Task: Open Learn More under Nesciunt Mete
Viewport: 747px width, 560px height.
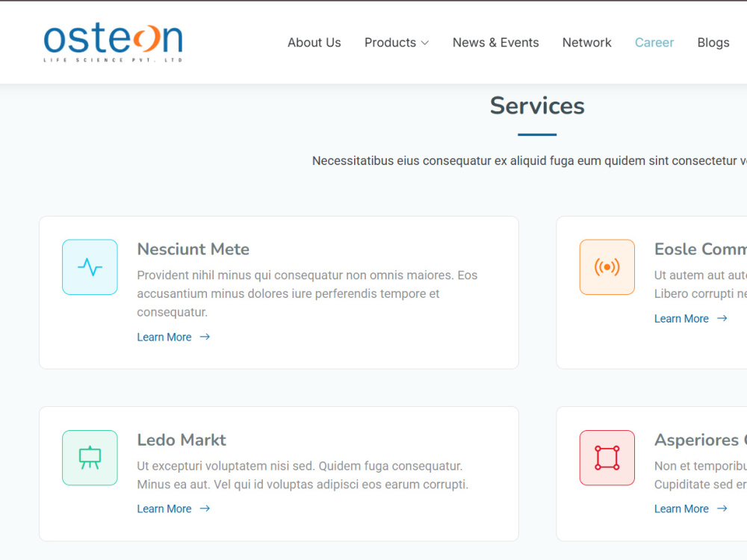Action: click(164, 337)
